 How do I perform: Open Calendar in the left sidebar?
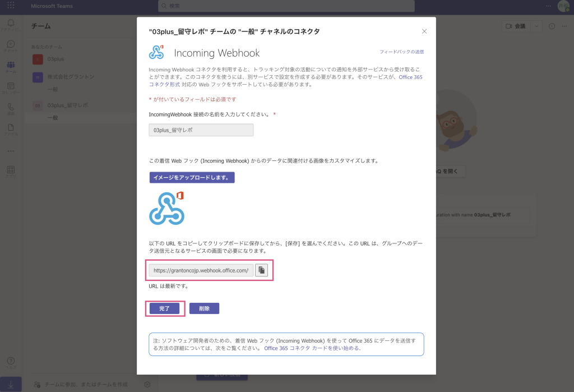(x=11, y=88)
